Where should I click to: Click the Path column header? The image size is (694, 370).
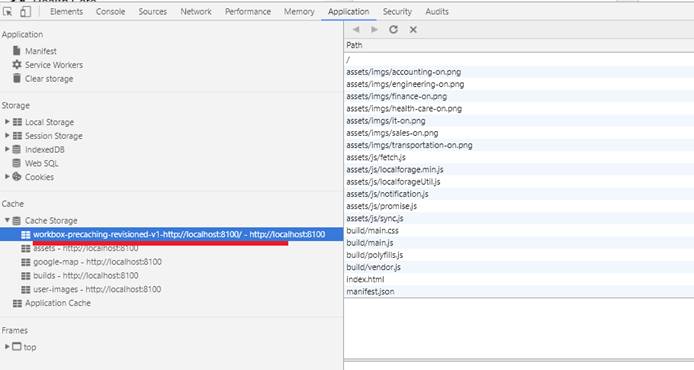519,45
